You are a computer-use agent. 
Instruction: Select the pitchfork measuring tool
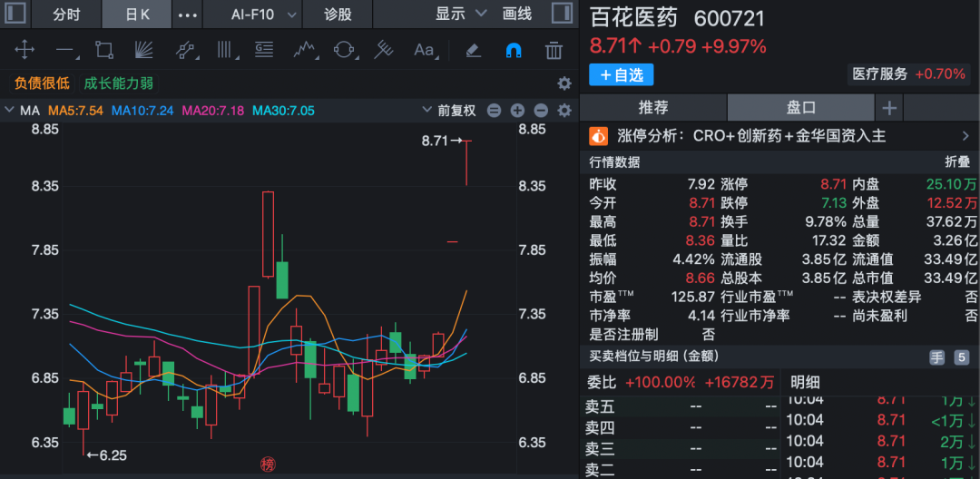tap(383, 49)
